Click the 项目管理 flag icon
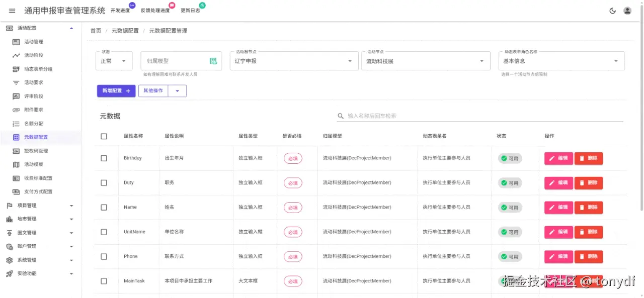644x298 pixels. click(x=9, y=206)
